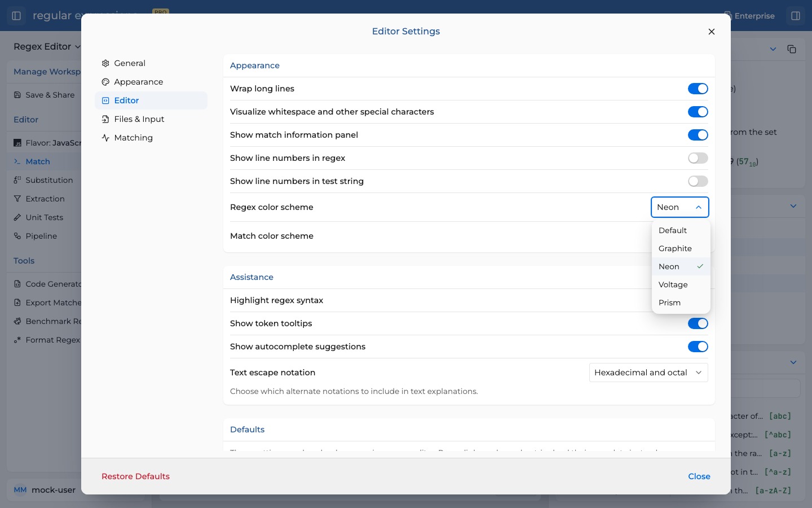Click the Pipeline icon in sidebar
This screenshot has height=508, width=812.
tap(17, 236)
